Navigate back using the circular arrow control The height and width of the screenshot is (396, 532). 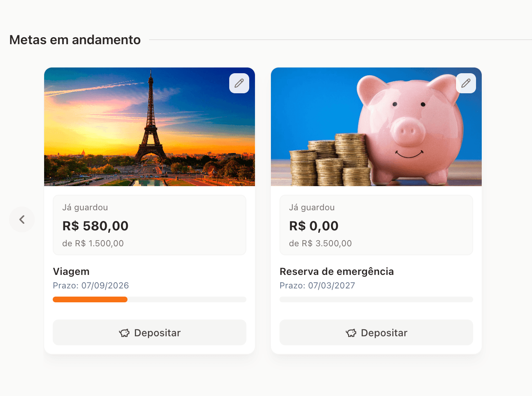22,219
